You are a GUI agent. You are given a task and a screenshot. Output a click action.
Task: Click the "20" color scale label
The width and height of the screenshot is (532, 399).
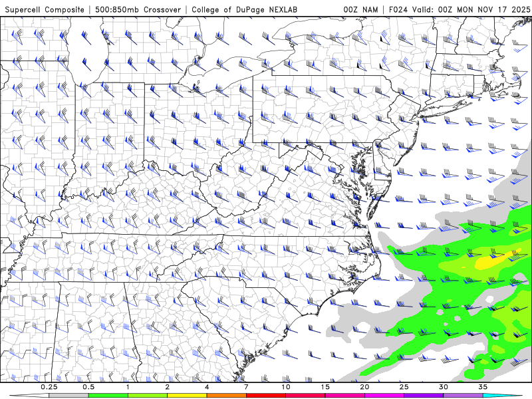tap(364, 387)
